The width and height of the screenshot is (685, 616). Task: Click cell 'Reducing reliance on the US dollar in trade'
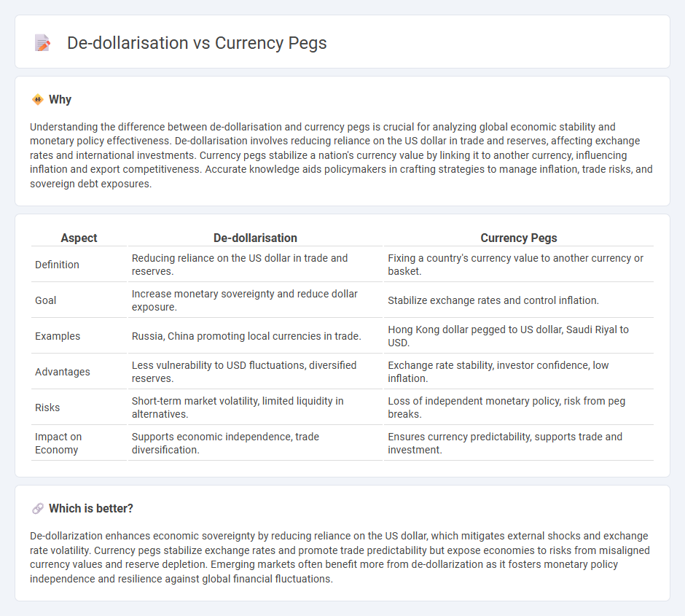coord(255,265)
